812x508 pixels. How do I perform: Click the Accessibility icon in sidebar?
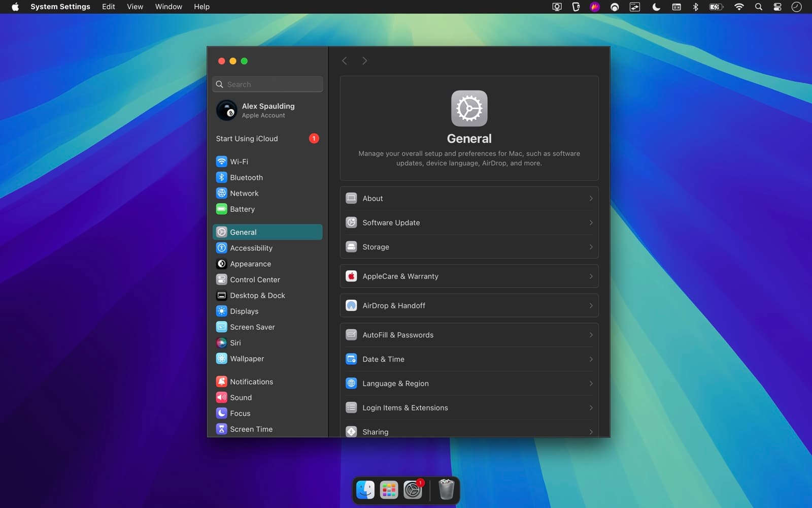(221, 248)
